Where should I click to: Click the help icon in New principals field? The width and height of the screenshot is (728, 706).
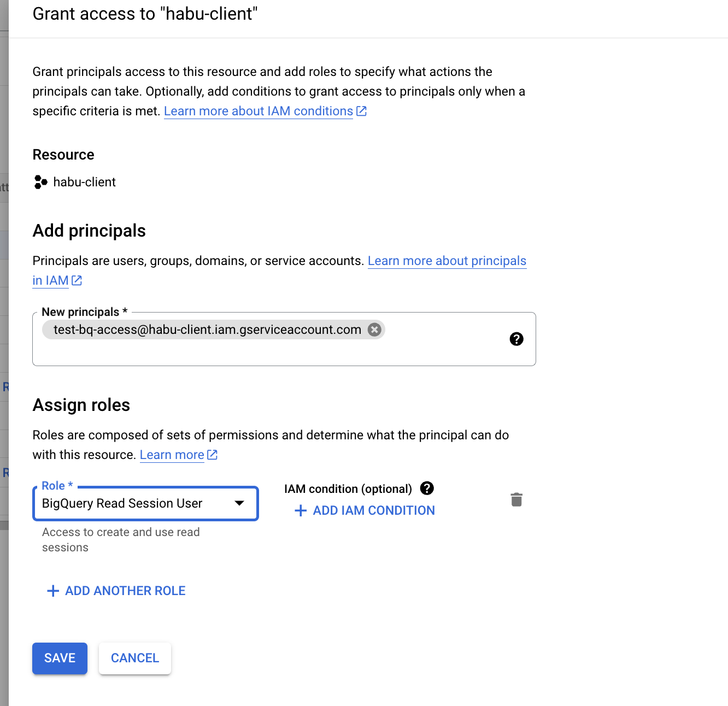click(516, 339)
